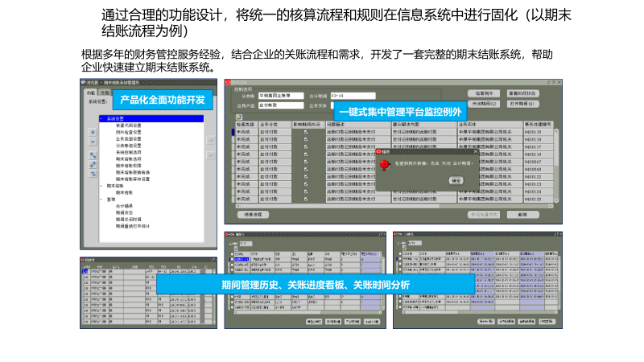Toggle the checkbox in row 9400125
This screenshot has width=644, height=362.
(306, 199)
